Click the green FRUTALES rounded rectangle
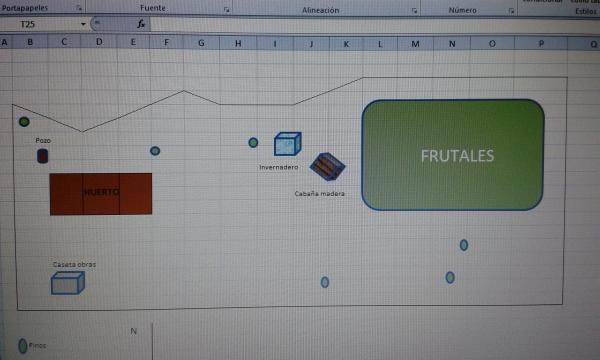600x360 pixels. [x=453, y=155]
